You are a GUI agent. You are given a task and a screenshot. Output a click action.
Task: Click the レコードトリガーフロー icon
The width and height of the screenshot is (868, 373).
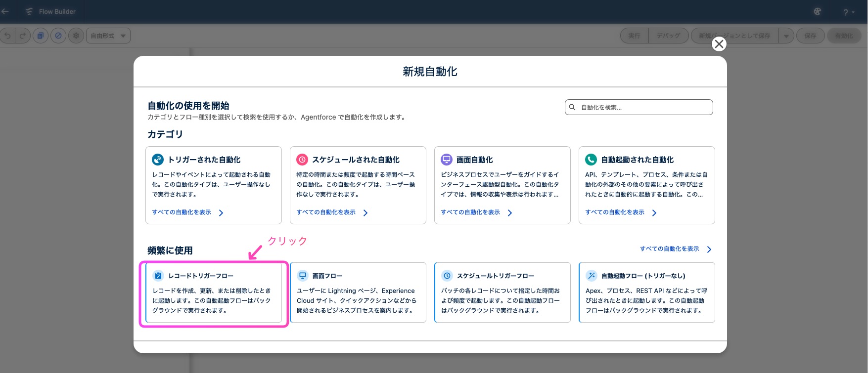158,276
